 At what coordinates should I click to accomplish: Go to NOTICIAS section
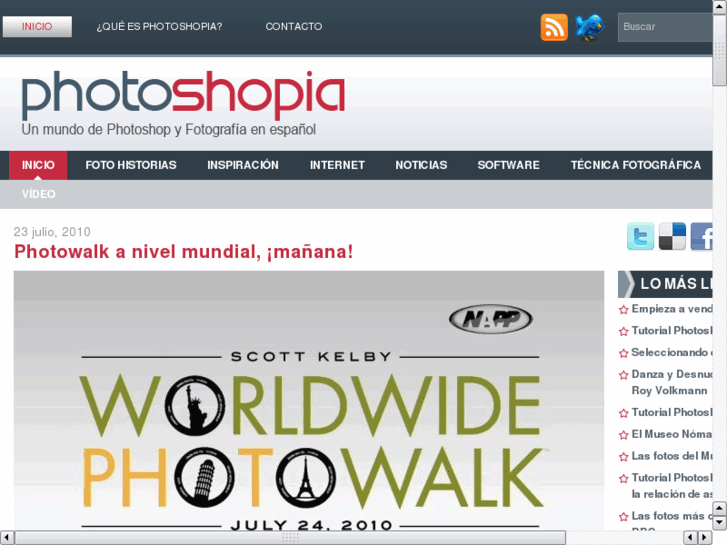(421, 165)
